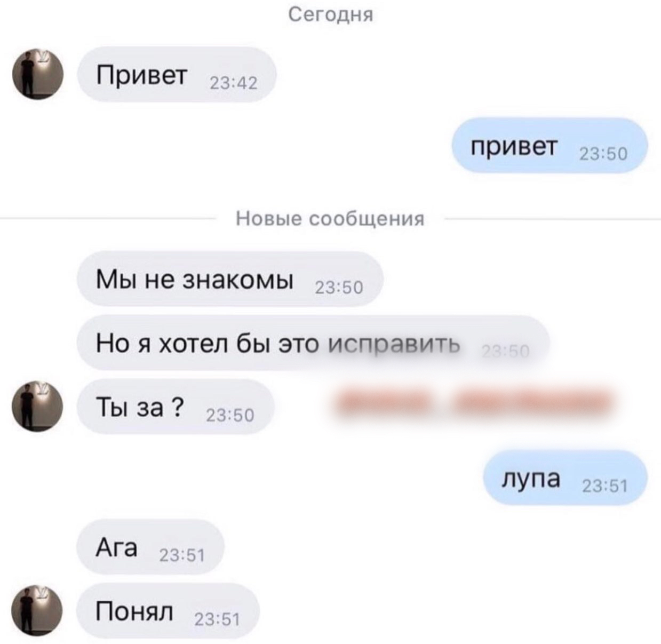
Task: Click the 23:51 timestamp beside "Ага"
Action: click(182, 556)
